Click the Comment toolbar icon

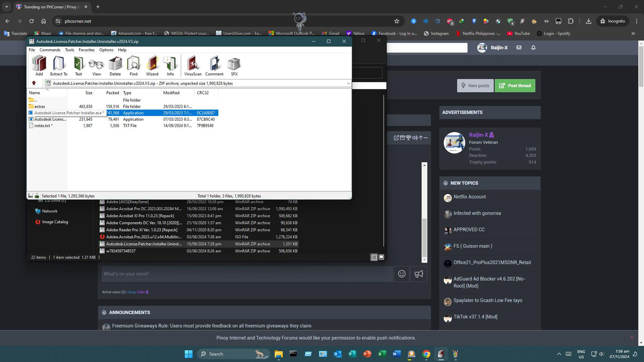click(214, 66)
